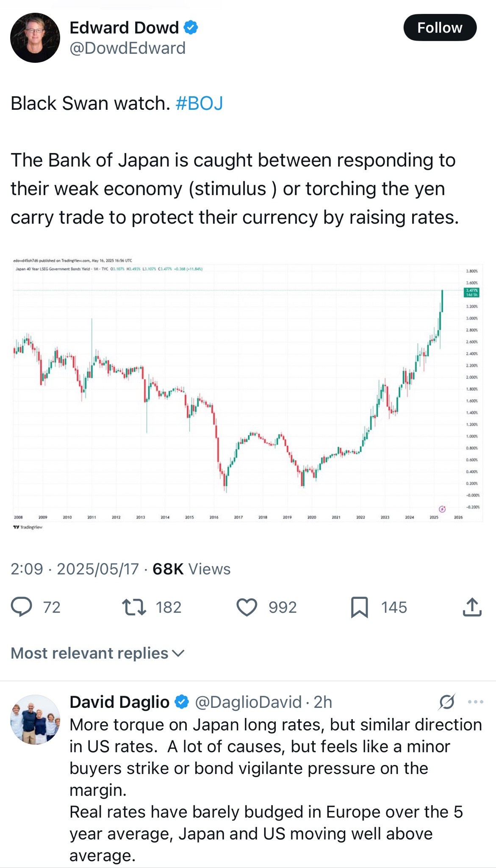Click the Grok icon on Daglio's reply
496x868 pixels.
coord(447,702)
